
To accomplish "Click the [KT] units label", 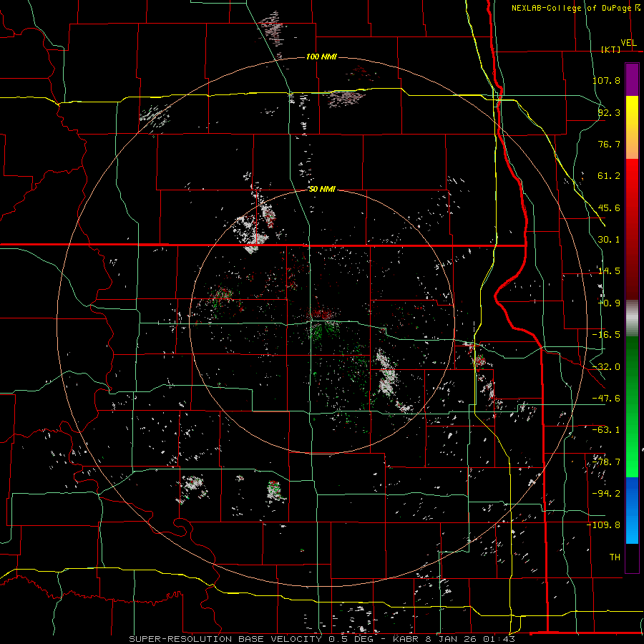I will click(611, 49).
